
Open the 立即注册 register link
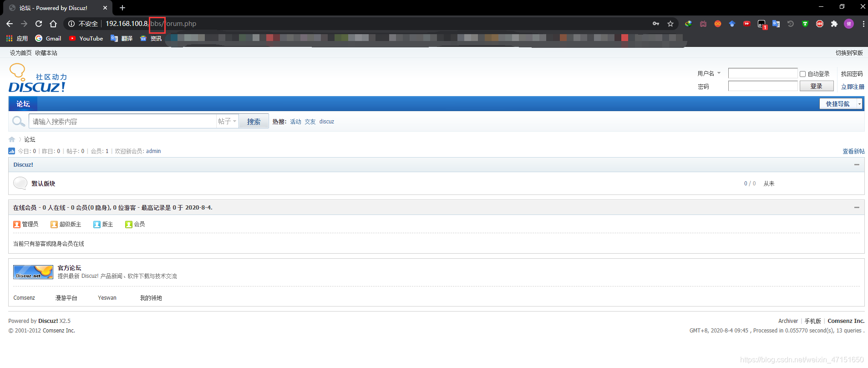[853, 87]
